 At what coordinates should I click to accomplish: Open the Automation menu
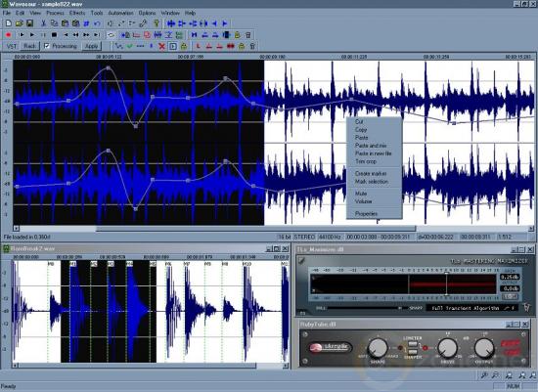tap(120, 13)
